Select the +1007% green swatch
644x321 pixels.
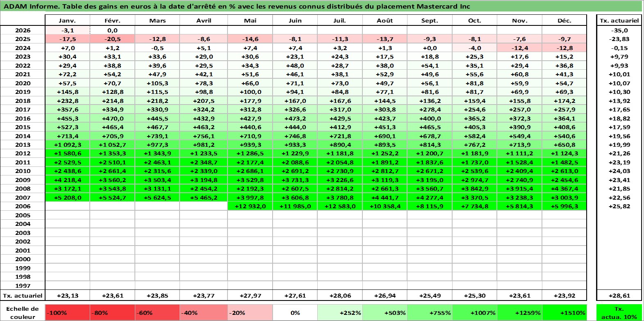point(475,313)
